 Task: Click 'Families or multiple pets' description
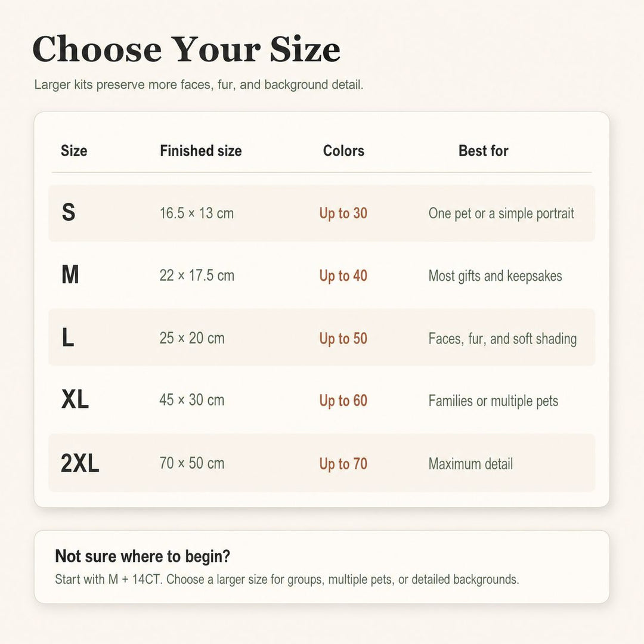click(493, 401)
